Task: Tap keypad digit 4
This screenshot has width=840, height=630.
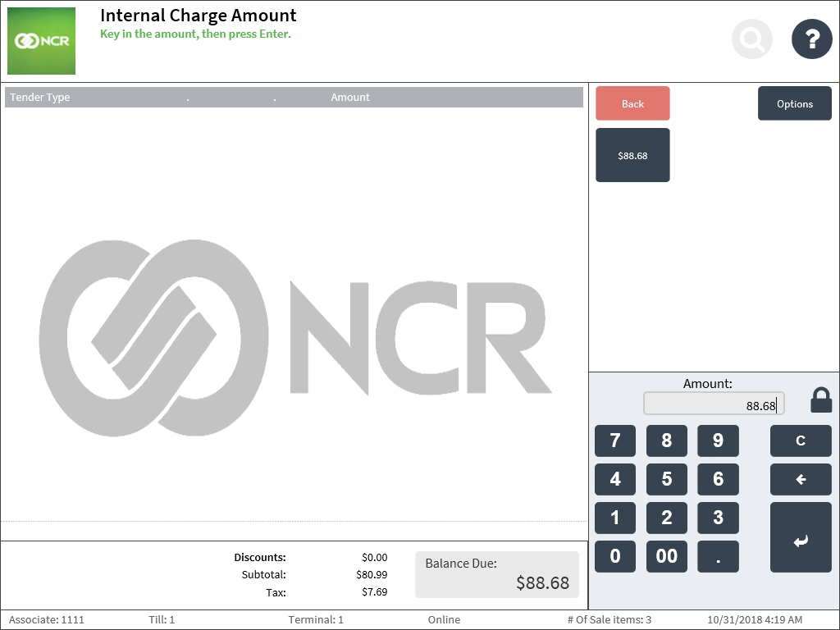Action: pos(615,479)
